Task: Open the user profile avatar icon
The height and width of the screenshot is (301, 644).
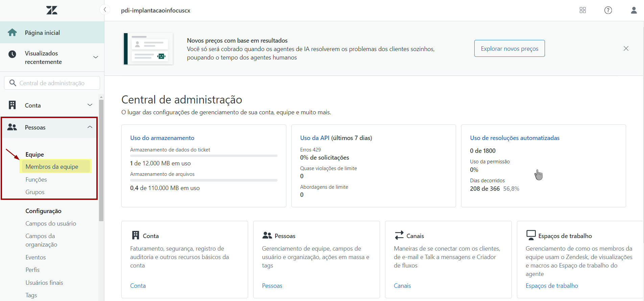Action: pyautogui.click(x=634, y=10)
